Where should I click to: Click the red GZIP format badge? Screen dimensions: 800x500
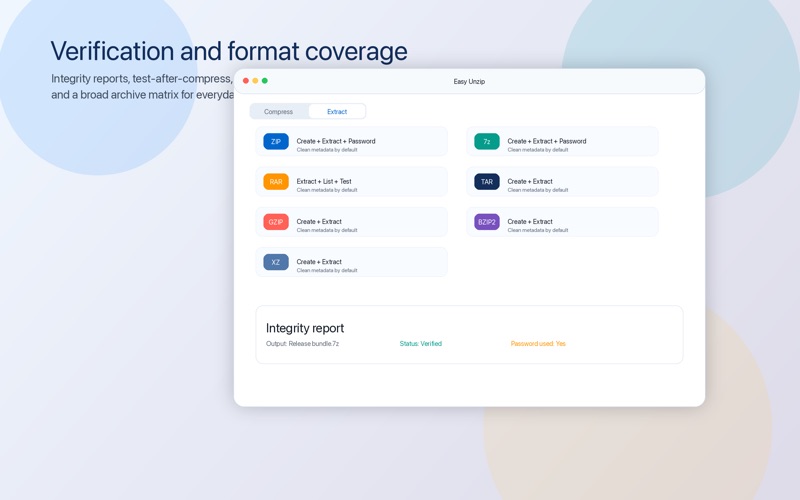[x=276, y=222]
